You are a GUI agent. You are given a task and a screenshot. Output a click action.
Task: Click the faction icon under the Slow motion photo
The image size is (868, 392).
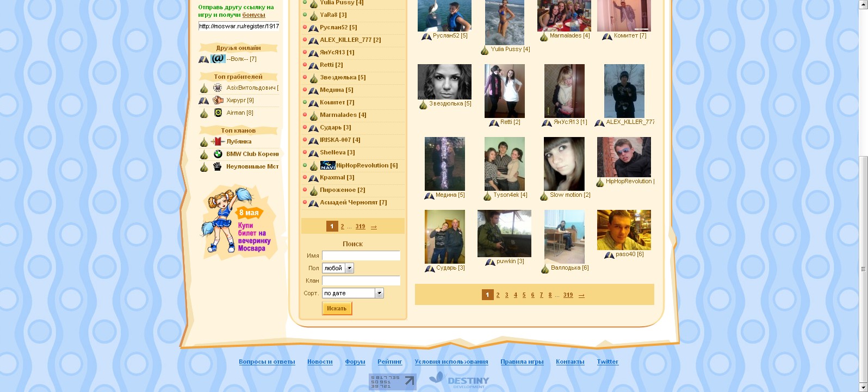(x=544, y=195)
